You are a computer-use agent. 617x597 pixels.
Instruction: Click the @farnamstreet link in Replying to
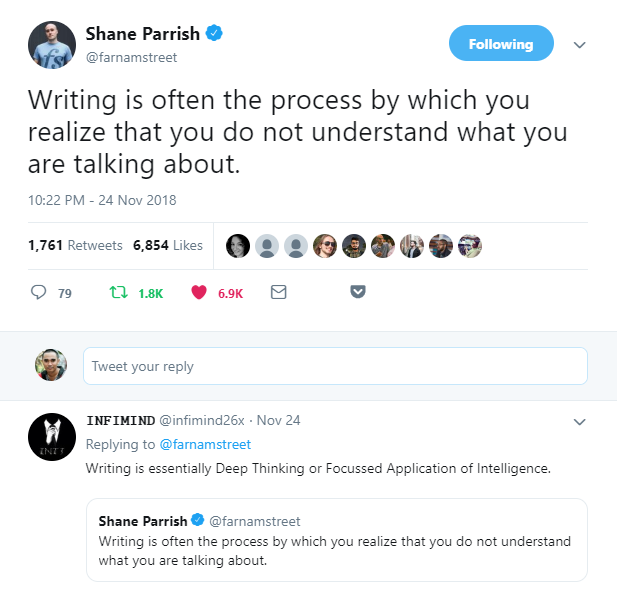[204, 444]
